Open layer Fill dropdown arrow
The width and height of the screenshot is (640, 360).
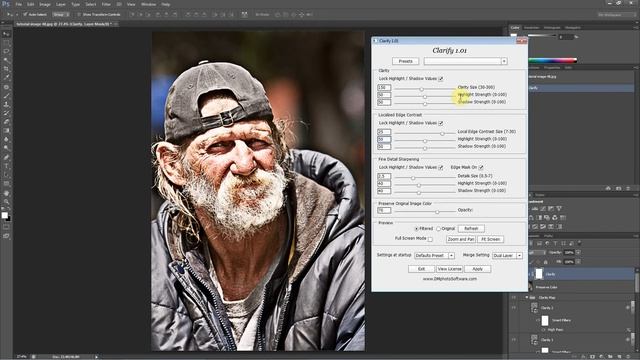click(x=578, y=262)
